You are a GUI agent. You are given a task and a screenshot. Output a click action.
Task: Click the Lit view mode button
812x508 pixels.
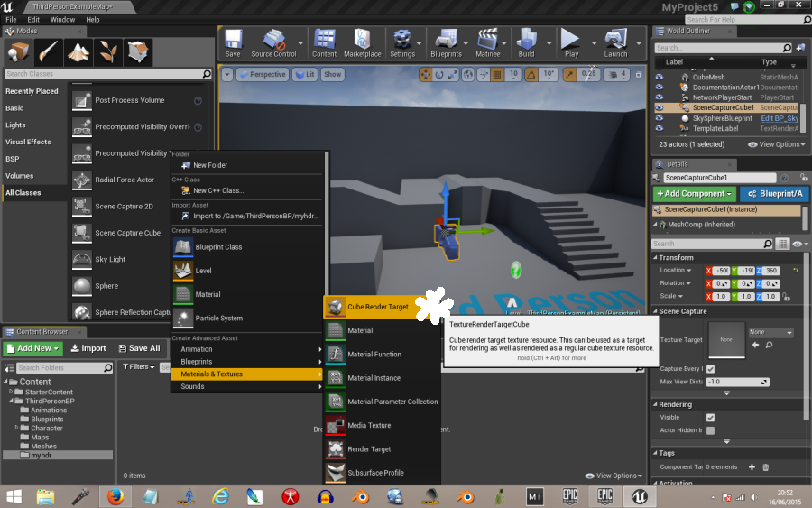pyautogui.click(x=305, y=75)
